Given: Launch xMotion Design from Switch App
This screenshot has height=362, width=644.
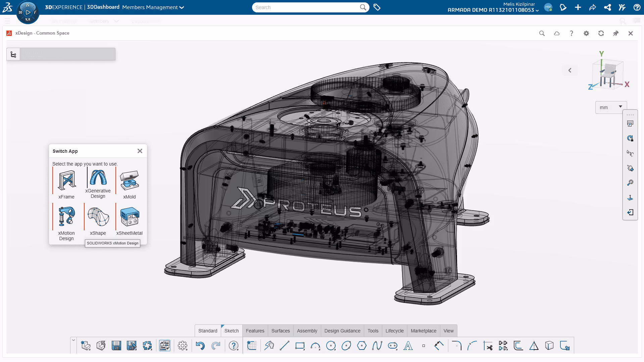Looking at the screenshot, I should (x=66, y=217).
